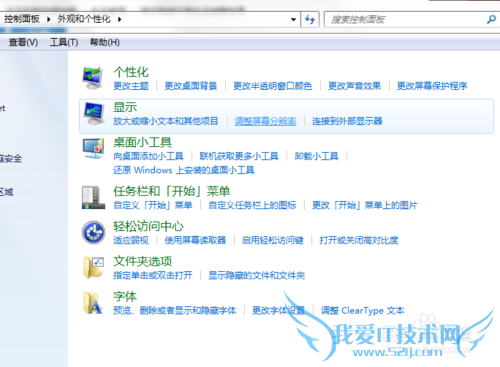Click 更改「开始」菜单上的图片 link
This screenshot has width=500, height=367.
coord(365,205)
